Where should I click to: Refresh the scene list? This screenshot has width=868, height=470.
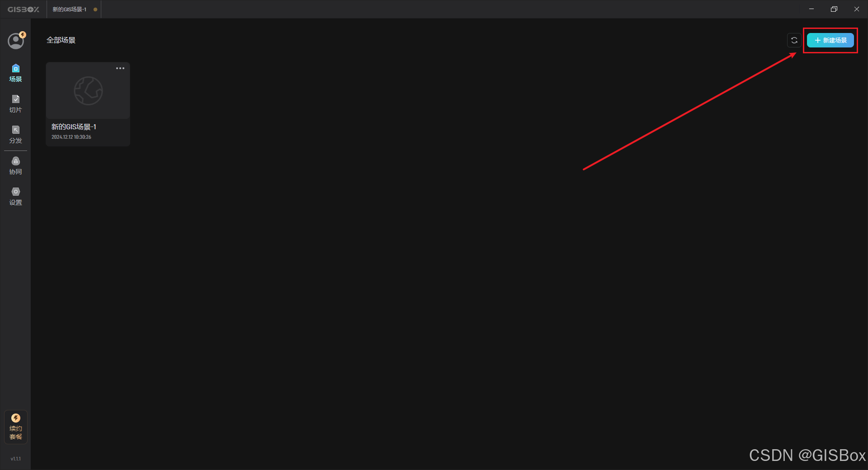point(794,40)
